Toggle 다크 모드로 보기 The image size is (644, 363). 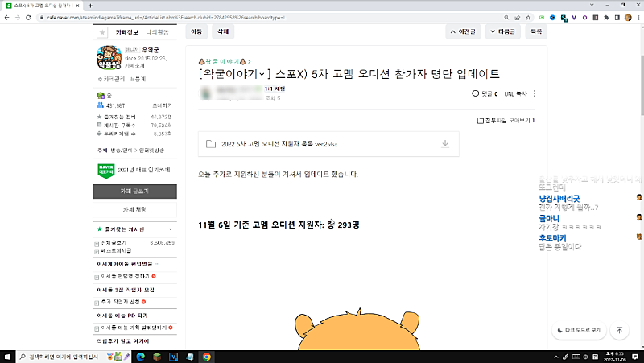579,330
